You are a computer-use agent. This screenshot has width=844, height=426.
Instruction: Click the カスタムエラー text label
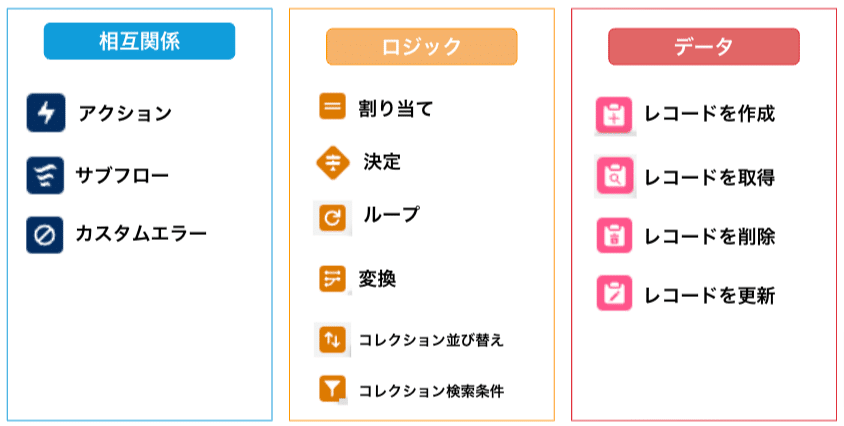[x=141, y=234]
